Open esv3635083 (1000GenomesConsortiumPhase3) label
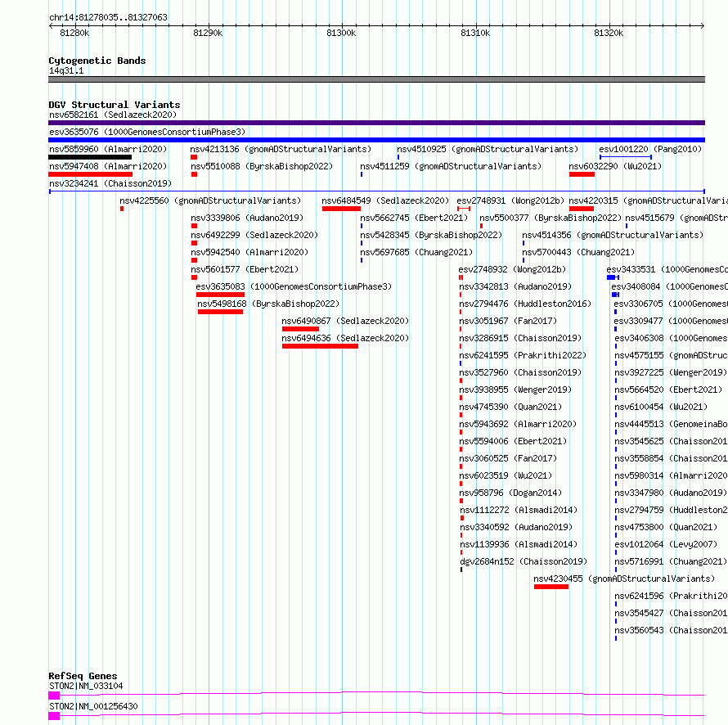Screen dimensions: 728x725 [294, 286]
